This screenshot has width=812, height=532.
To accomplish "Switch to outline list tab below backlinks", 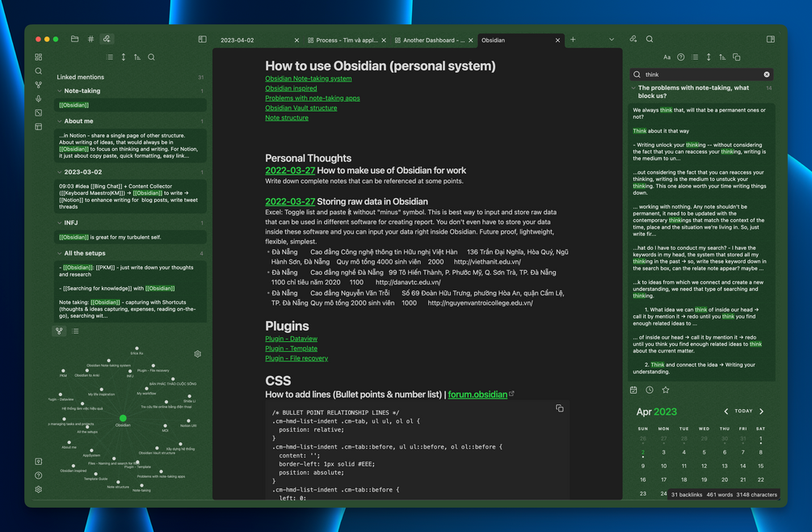I will pos(76,331).
